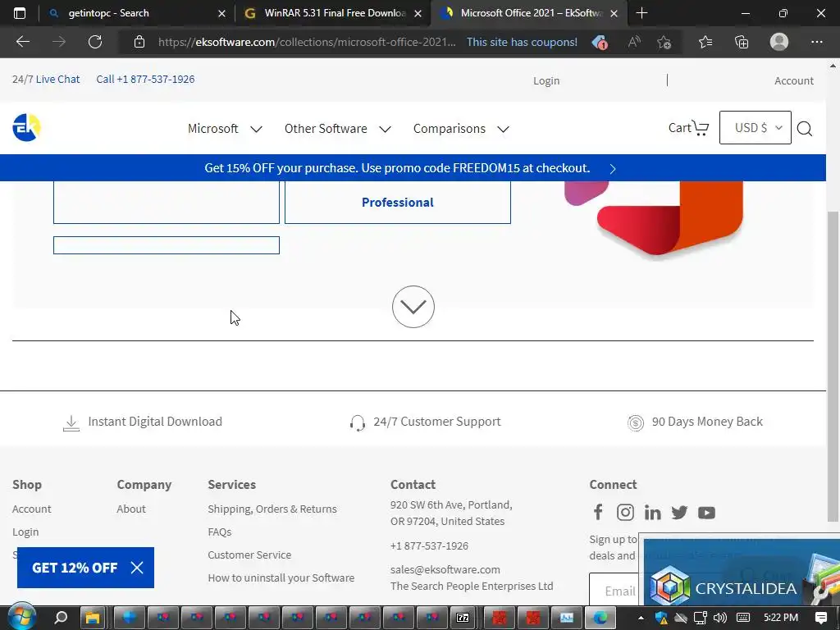Image resolution: width=840 pixels, height=630 pixels.
Task: Open taskbar search magnifier
Action: (x=61, y=618)
